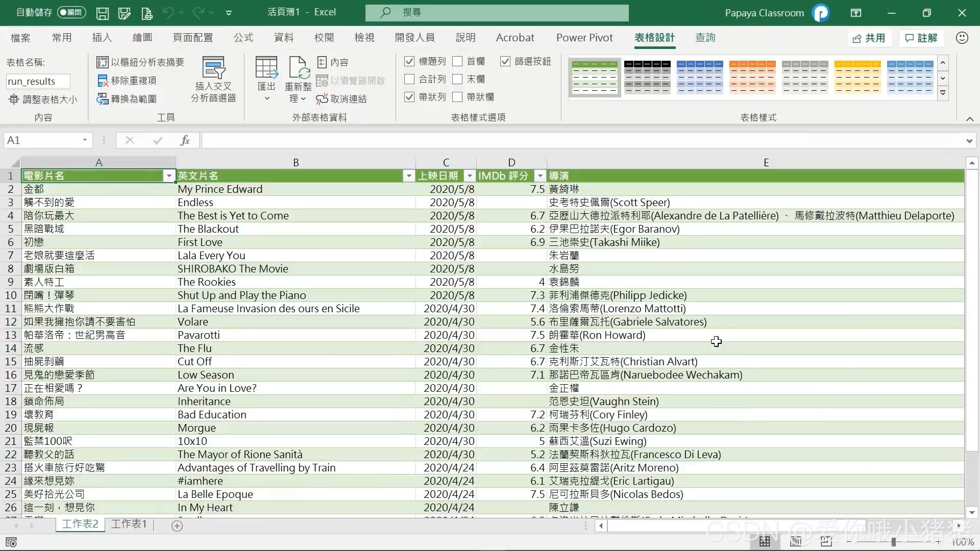Click the 共用 (Share) button
This screenshot has width=980, height=551.
869,38
